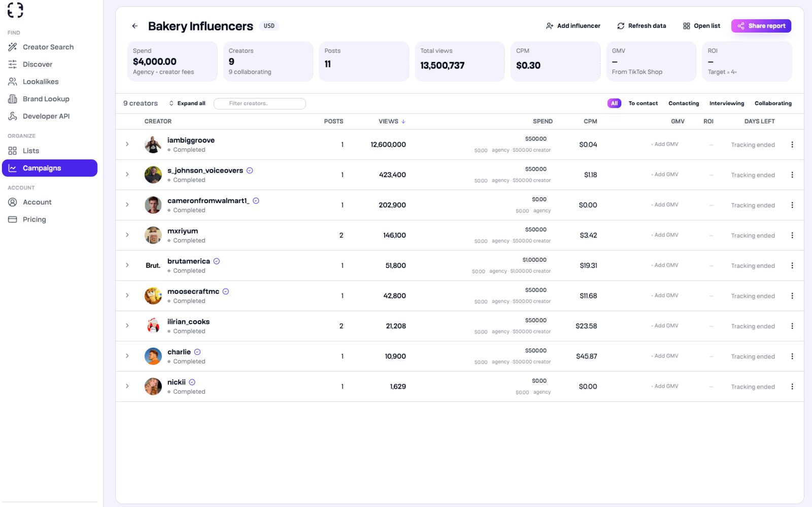Image resolution: width=812 pixels, height=507 pixels.
Task: Click the app logo in the sidebar
Action: [15, 10]
